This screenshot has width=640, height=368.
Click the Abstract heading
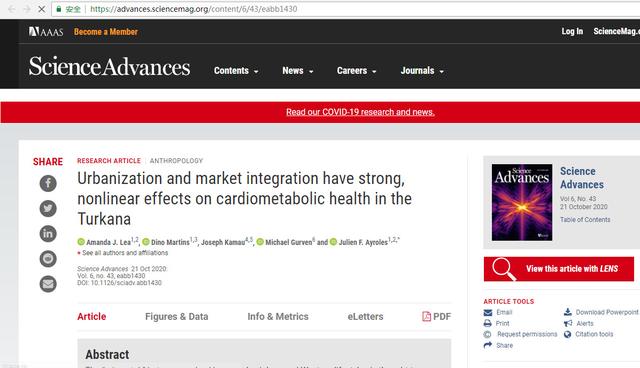[x=107, y=354]
